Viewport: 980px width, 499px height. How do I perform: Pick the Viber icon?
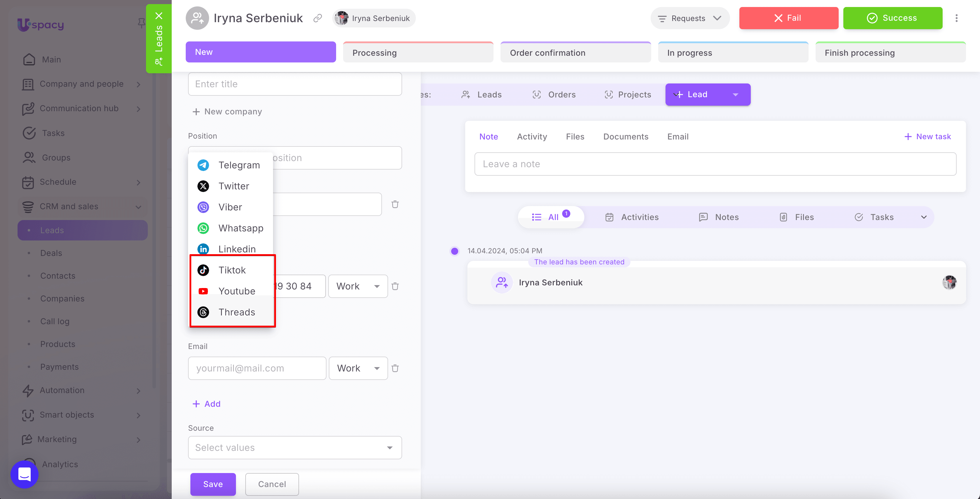pyautogui.click(x=203, y=207)
